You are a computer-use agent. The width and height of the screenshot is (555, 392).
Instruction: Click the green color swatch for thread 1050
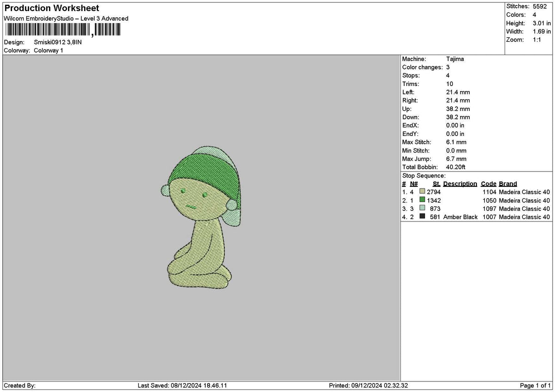pyautogui.click(x=422, y=200)
